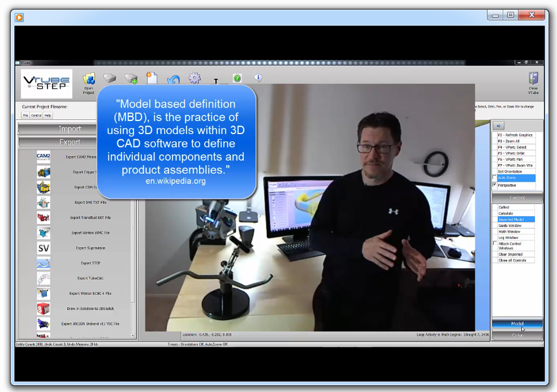Screen dimensions: 557x392
Task: Uncheck the Perspective checkbox
Action: click(x=495, y=185)
